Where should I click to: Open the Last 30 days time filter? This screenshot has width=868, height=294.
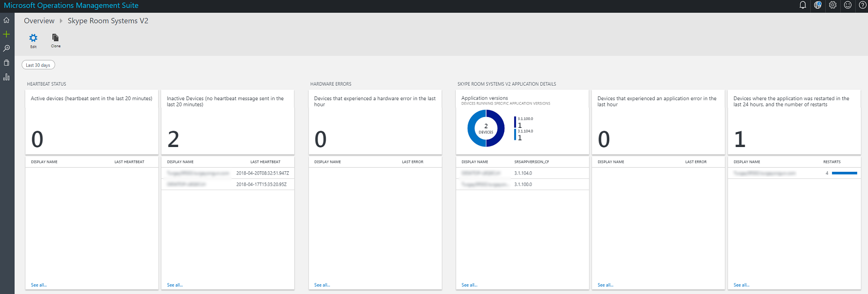tap(38, 65)
